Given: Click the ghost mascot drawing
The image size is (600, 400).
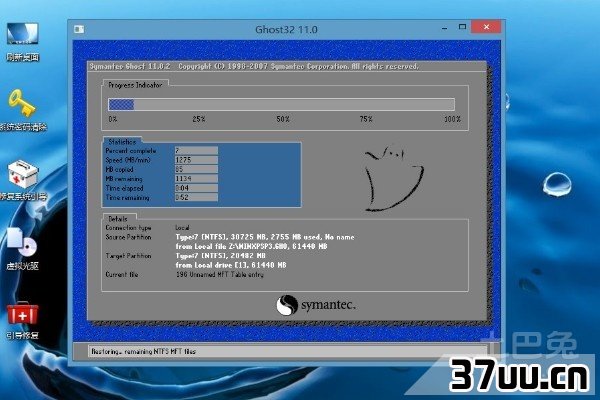Looking at the screenshot, I should click(x=393, y=178).
